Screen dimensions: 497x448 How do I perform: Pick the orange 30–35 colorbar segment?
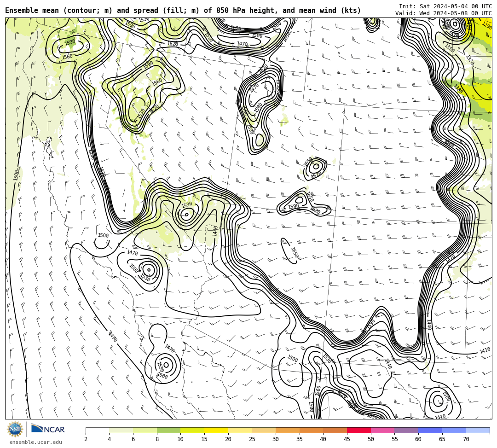coord(288,430)
